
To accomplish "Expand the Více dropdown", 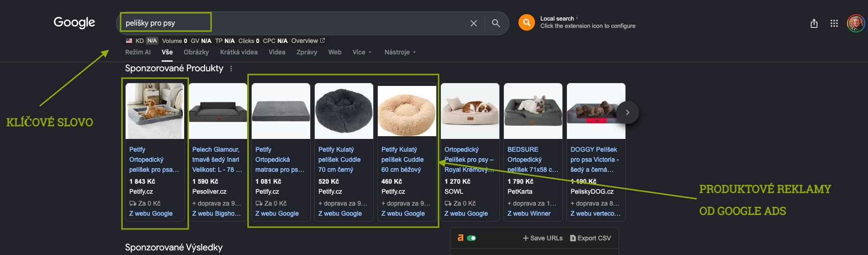I will tap(362, 52).
